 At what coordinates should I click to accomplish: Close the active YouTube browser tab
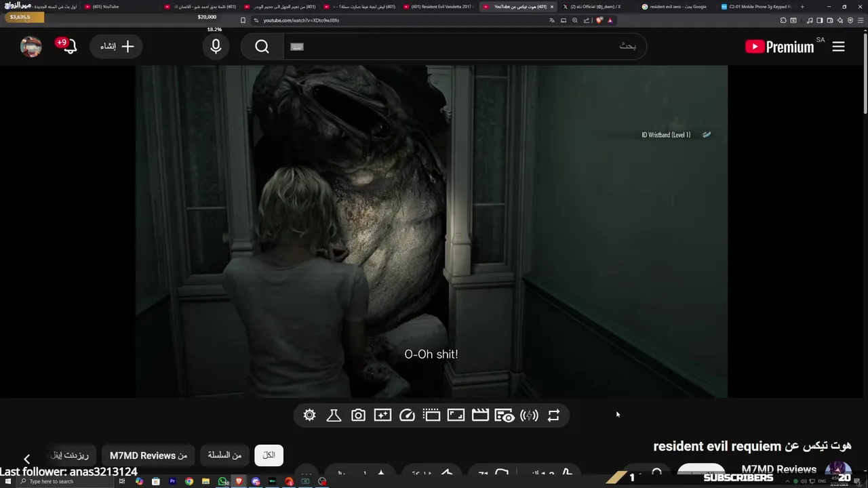[x=552, y=7]
